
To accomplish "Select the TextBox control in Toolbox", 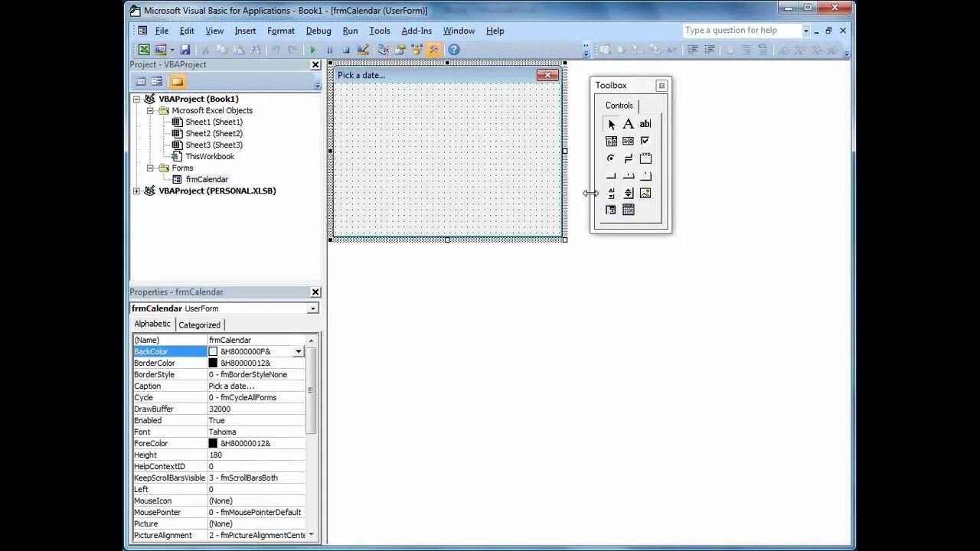I will click(645, 124).
